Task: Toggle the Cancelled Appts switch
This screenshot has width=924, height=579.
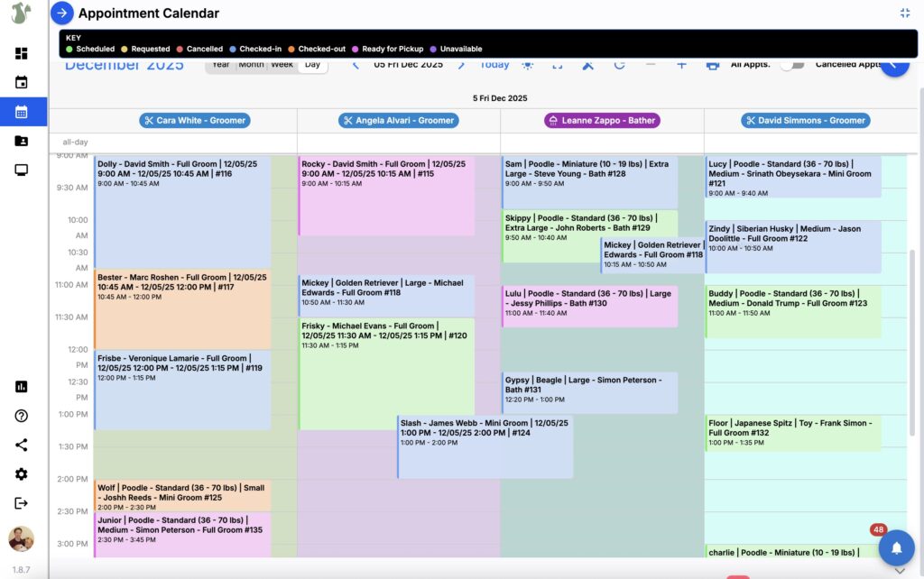Action: 791,65
